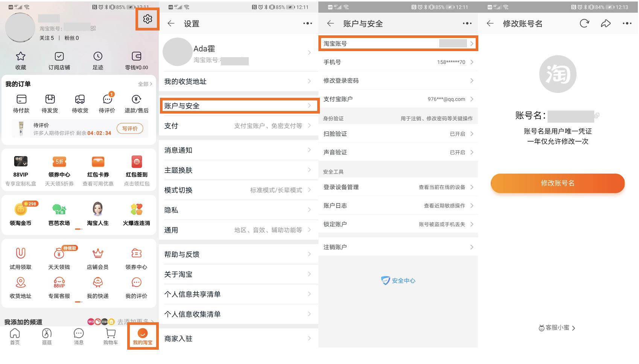Image resolution: width=639 pixels, height=364 pixels.
Task: Switch to the 逛逛 tab
Action: pyautogui.click(x=46, y=336)
